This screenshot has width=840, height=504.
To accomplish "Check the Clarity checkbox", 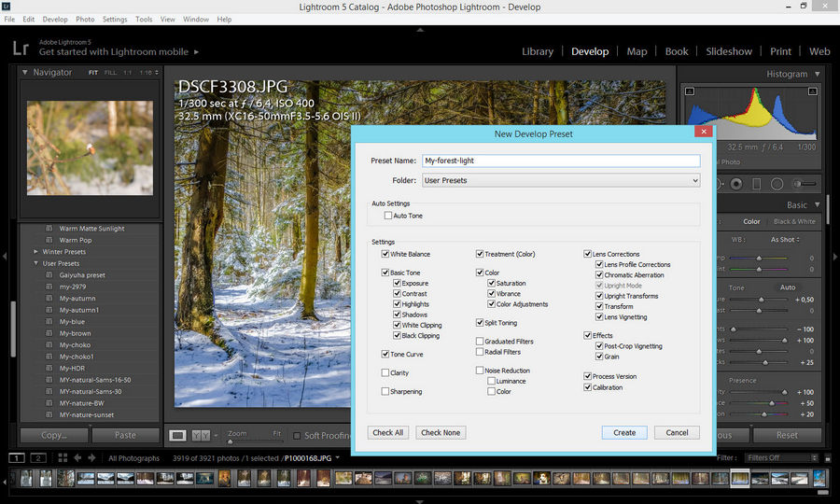I will click(385, 372).
